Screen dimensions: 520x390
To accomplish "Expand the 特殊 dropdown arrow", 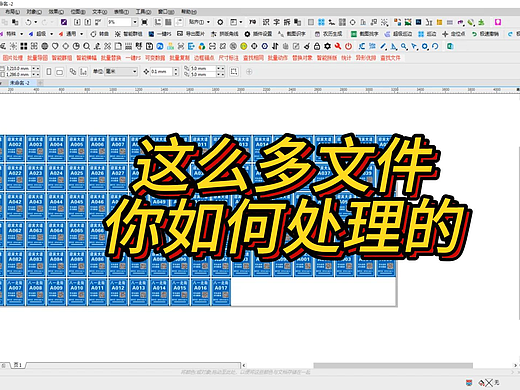I will click(x=22, y=34).
